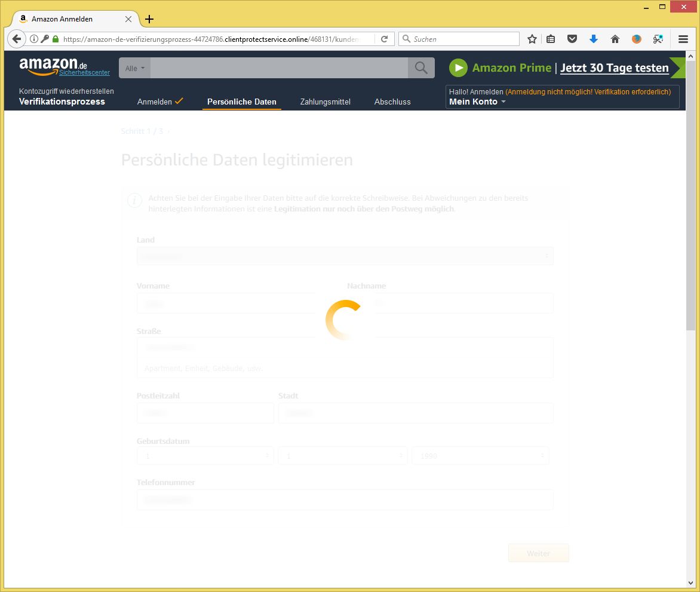Open the bookmarks list icon
This screenshot has width=700, height=592.
(x=551, y=39)
